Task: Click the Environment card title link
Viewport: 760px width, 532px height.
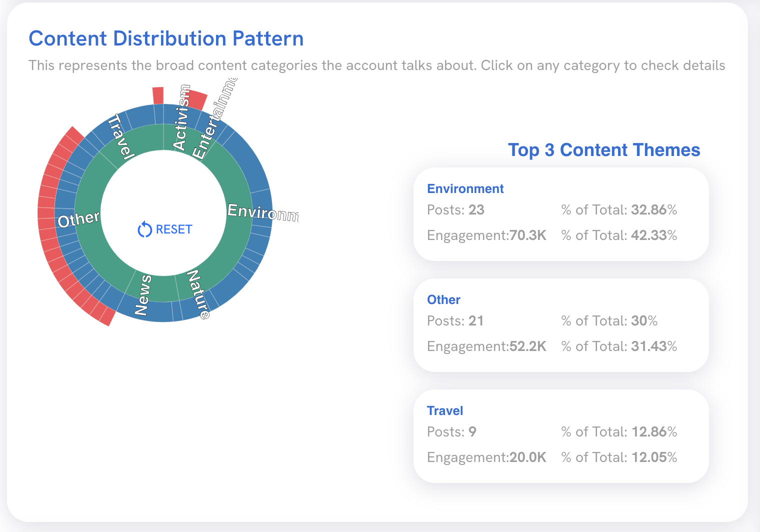Action: tap(465, 188)
